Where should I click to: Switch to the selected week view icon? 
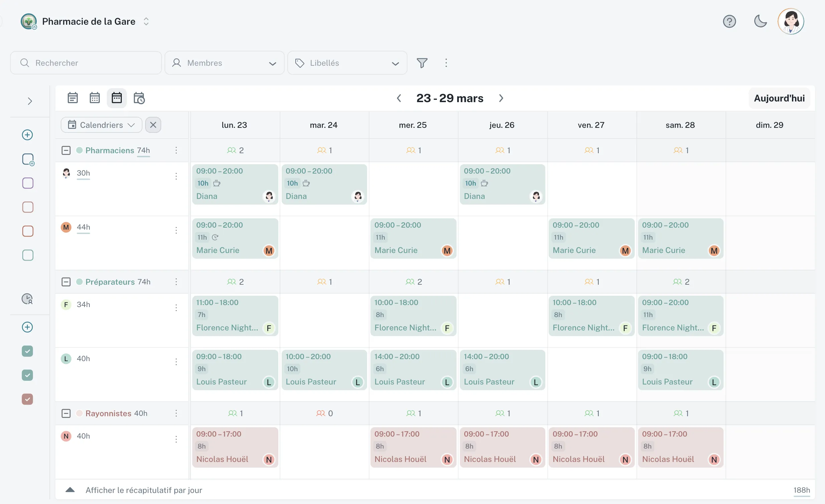coord(116,98)
